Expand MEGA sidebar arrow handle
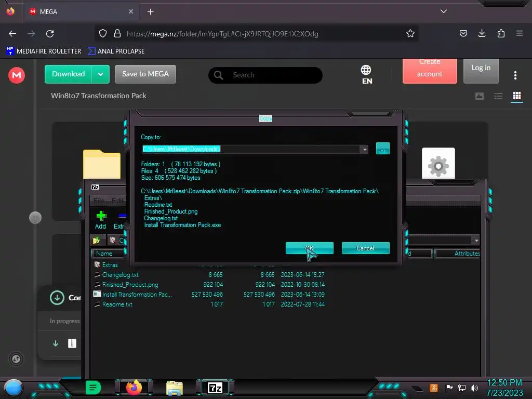The image size is (532, 399). 35,218
